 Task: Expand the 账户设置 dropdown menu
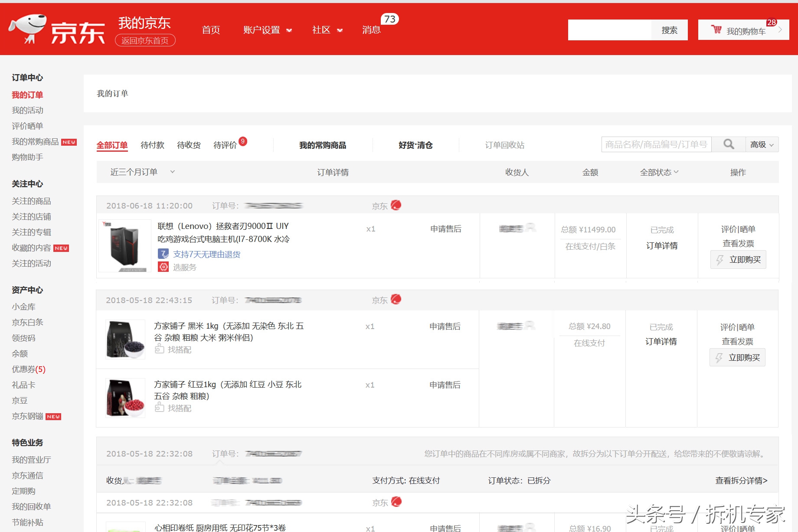pos(267,29)
